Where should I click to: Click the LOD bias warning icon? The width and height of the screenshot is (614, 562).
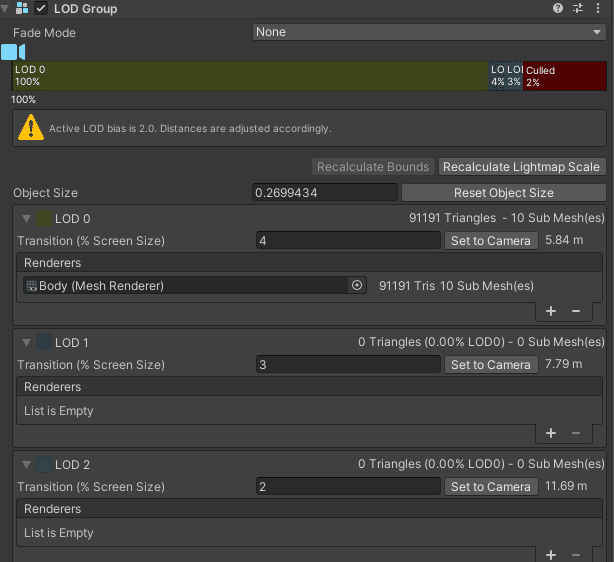pyautogui.click(x=31, y=127)
